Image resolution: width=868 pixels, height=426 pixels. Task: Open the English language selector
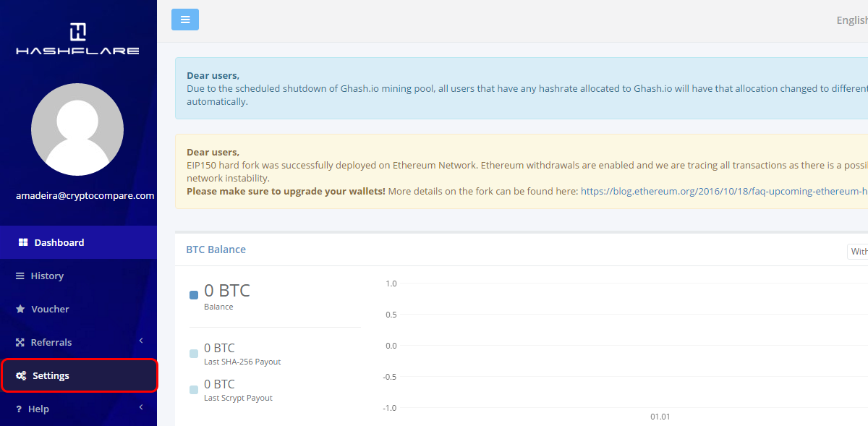pyautogui.click(x=851, y=20)
